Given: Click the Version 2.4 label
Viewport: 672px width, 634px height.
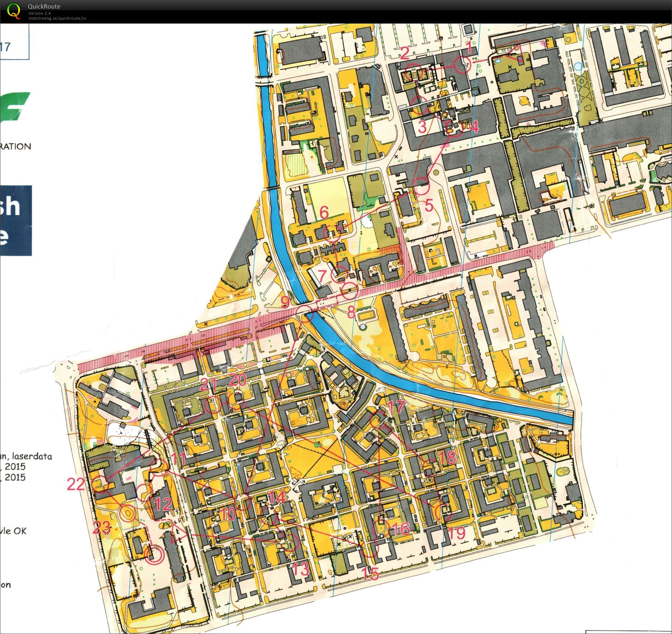Looking at the screenshot, I should coord(39,13).
